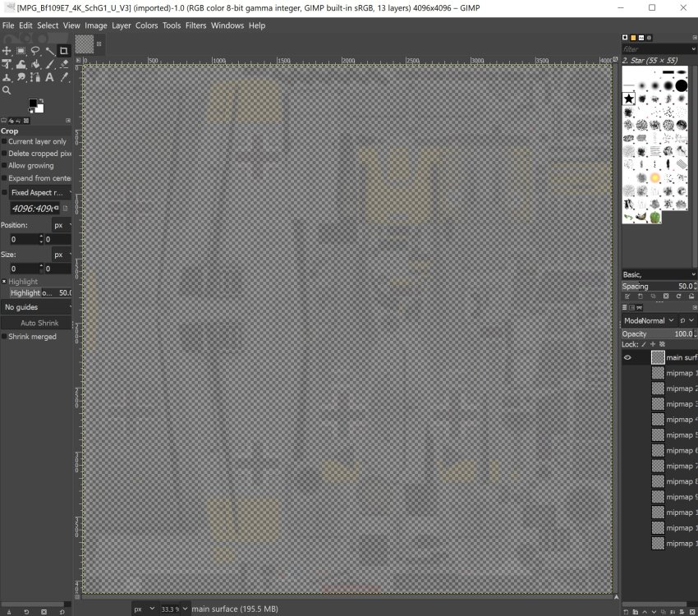
Task: Click the layer Opacity slider
Action: point(657,334)
